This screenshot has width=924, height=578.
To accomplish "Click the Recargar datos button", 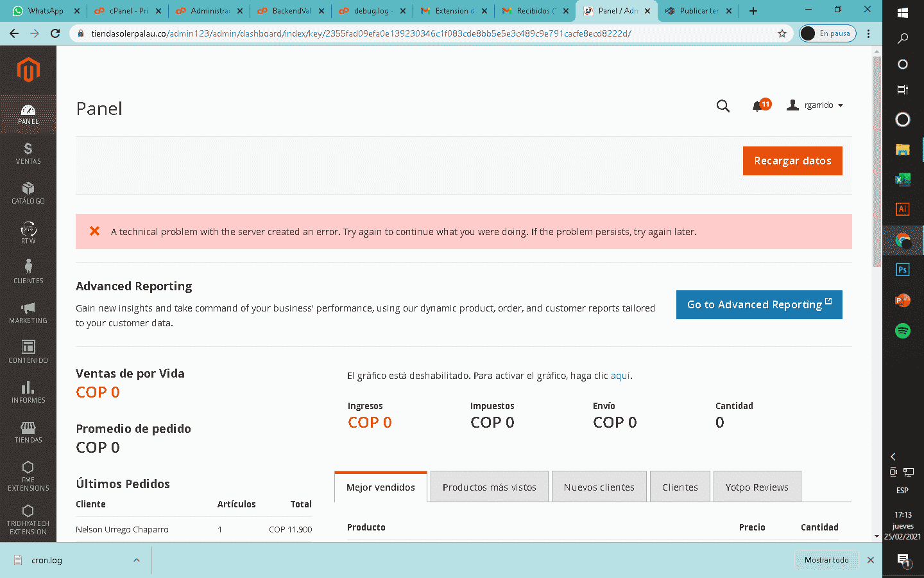I will click(x=792, y=161).
